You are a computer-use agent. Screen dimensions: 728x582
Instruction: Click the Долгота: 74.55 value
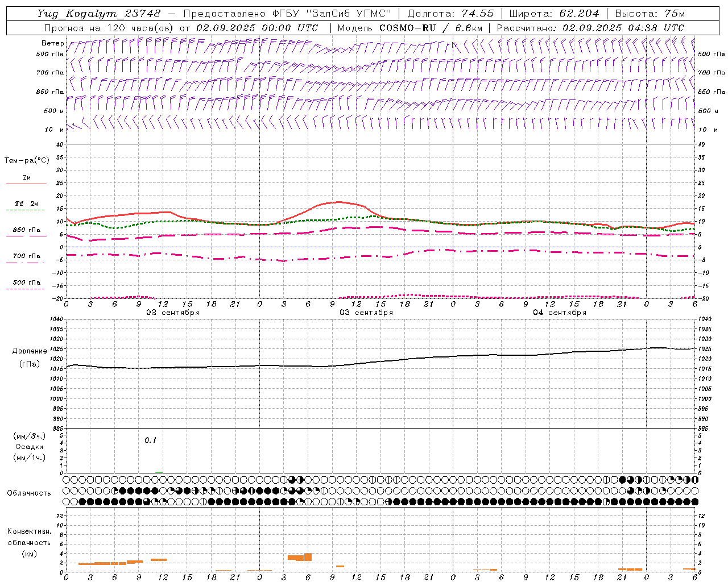pyautogui.click(x=450, y=14)
